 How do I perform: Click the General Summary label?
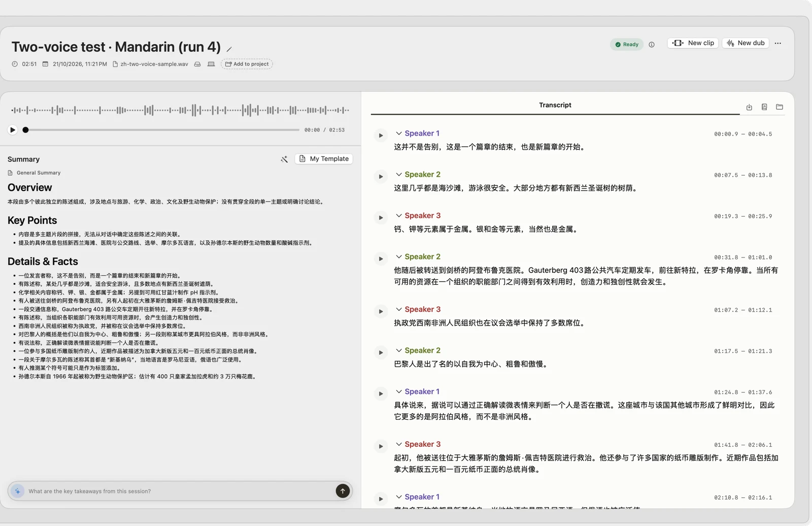[39, 173]
